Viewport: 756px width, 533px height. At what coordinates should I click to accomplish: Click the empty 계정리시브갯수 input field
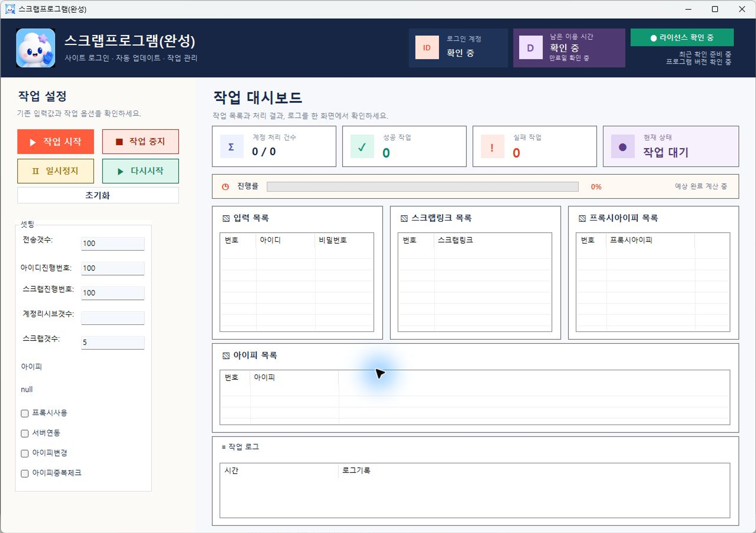[112, 318]
